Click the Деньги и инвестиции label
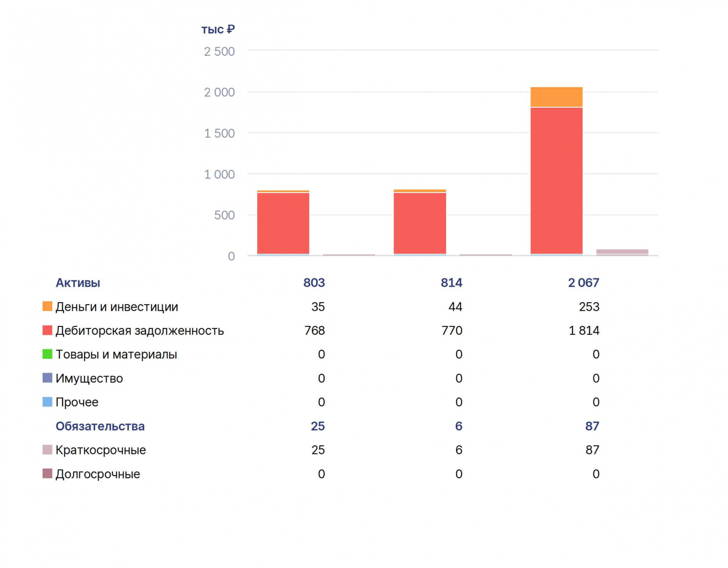This screenshot has width=728, height=568. coord(117,307)
